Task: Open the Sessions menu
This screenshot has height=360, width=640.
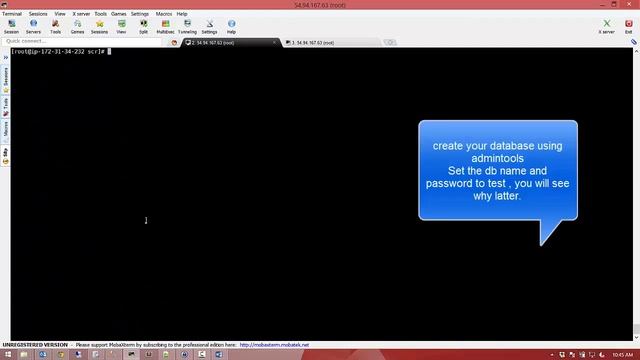Action: coord(38,14)
